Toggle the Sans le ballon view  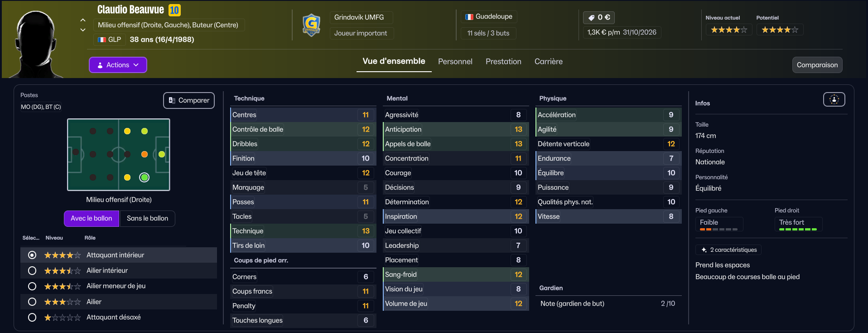[x=147, y=218]
